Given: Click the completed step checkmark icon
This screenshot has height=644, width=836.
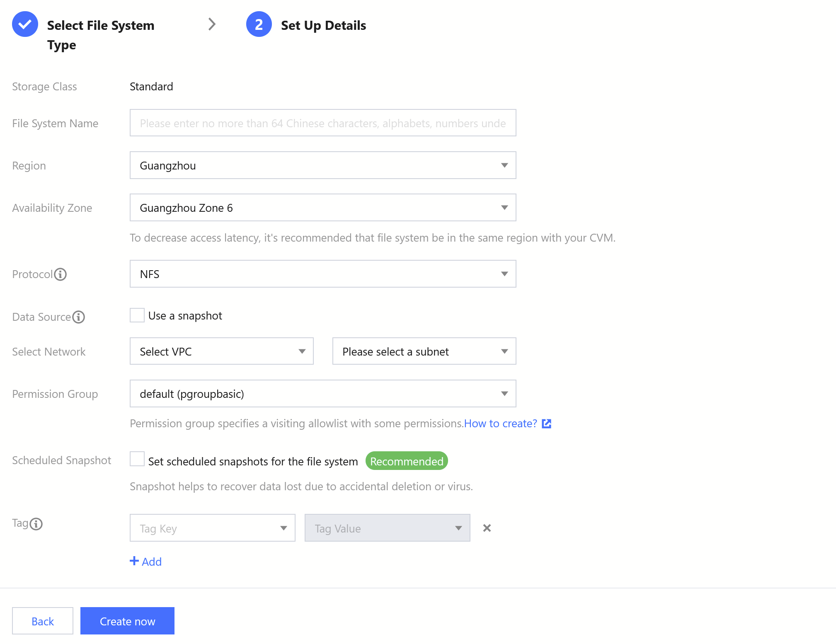Looking at the screenshot, I should pos(25,24).
